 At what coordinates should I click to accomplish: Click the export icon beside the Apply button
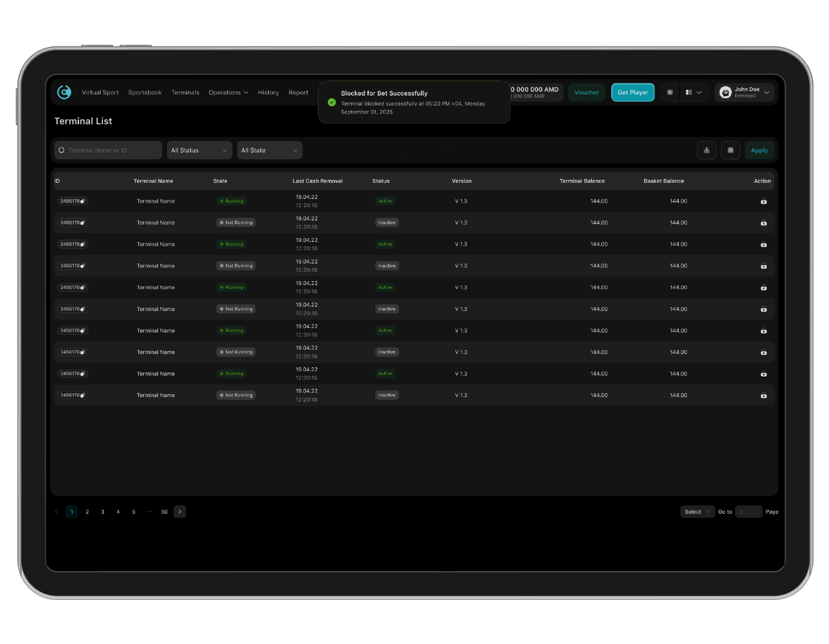[706, 150]
